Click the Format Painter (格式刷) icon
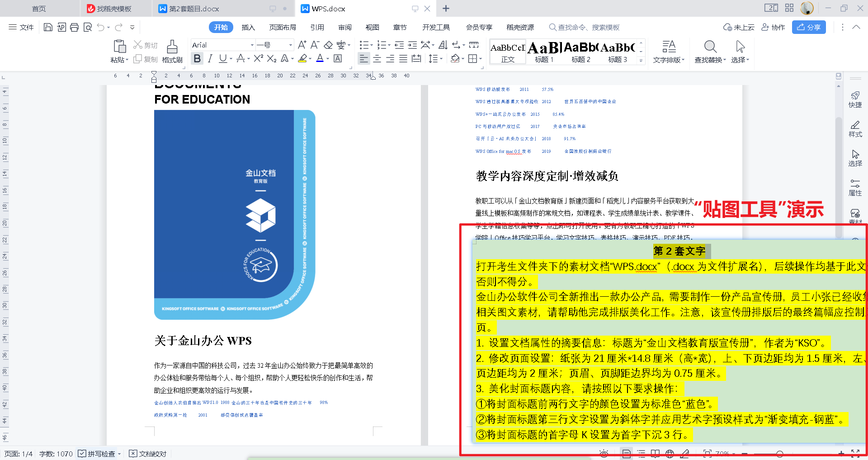Viewport: 868px width, 460px height. coord(172,46)
